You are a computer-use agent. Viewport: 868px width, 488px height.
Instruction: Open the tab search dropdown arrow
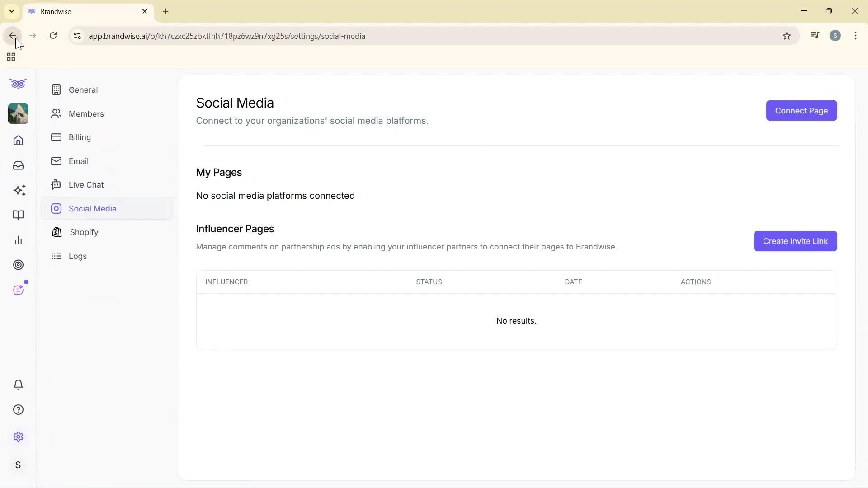coord(11,11)
